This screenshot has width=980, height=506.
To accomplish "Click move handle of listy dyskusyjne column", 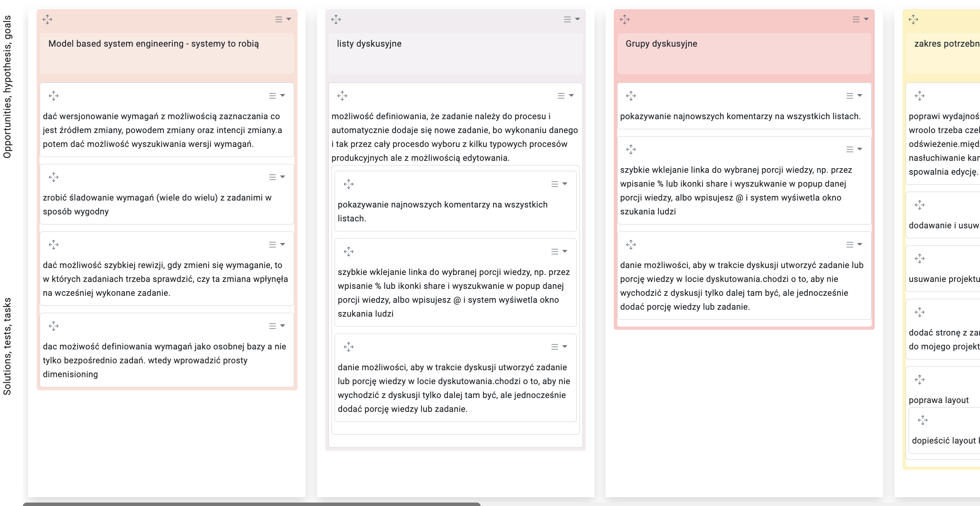I will pyautogui.click(x=336, y=19).
